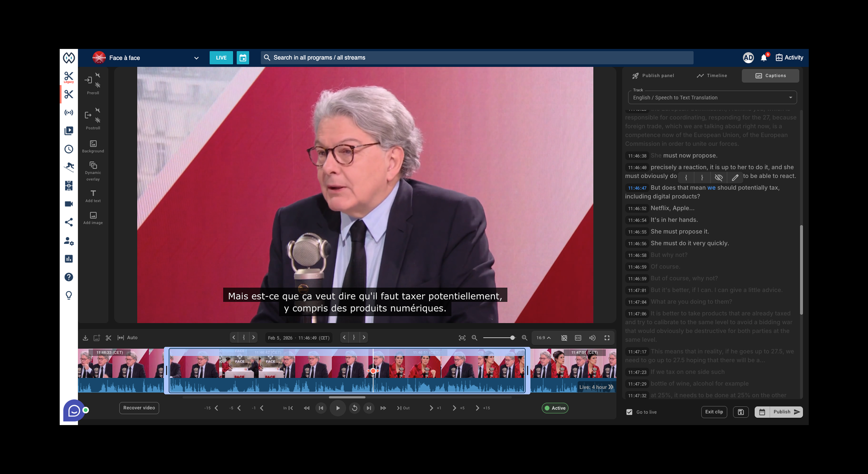Switch to the Publish panel tab
This screenshot has width=868, height=474.
click(x=653, y=76)
